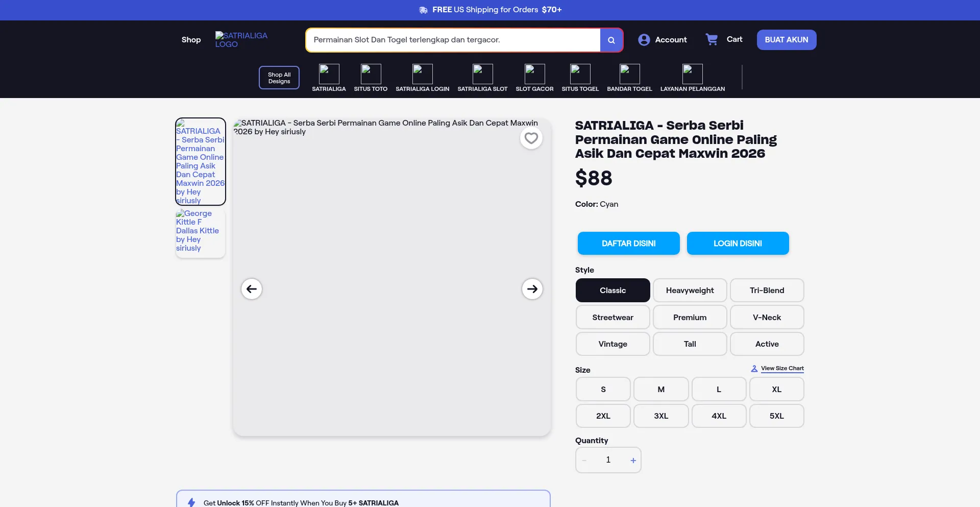Open the Account text link
The height and width of the screenshot is (507, 980).
[x=671, y=40]
